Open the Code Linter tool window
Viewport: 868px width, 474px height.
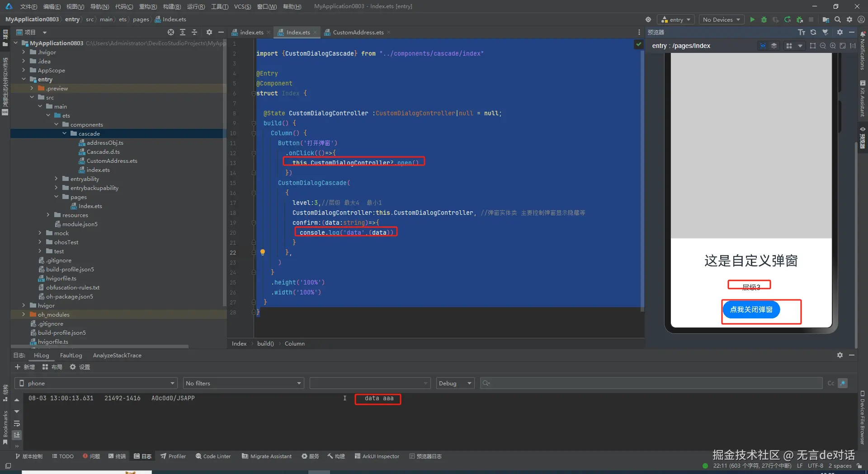click(213, 456)
